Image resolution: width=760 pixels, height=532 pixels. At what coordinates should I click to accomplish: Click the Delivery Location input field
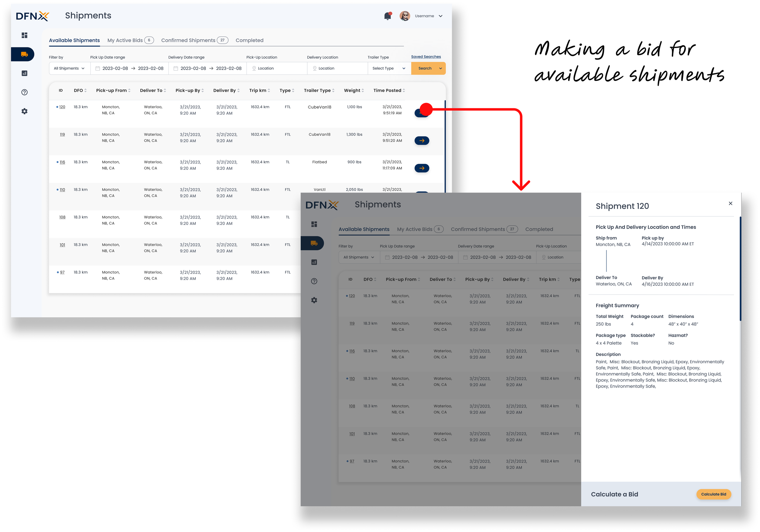337,68
